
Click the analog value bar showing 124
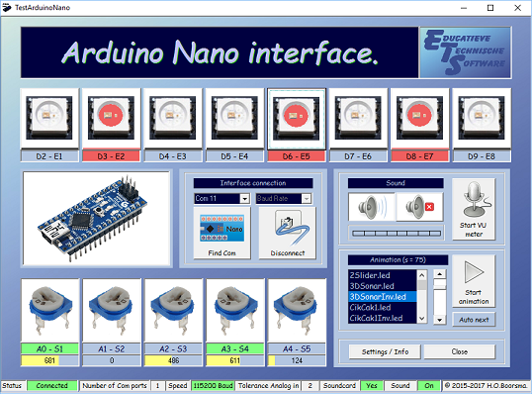297,360
